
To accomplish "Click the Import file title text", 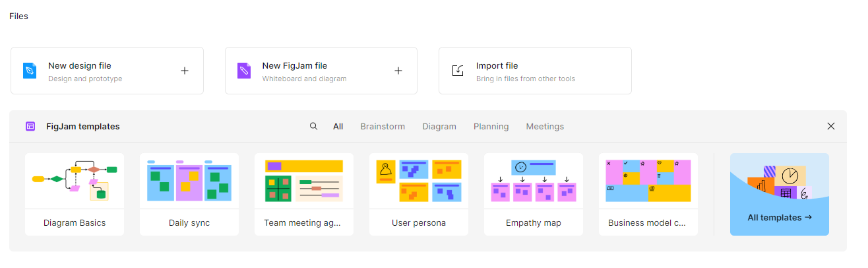I will click(497, 65).
